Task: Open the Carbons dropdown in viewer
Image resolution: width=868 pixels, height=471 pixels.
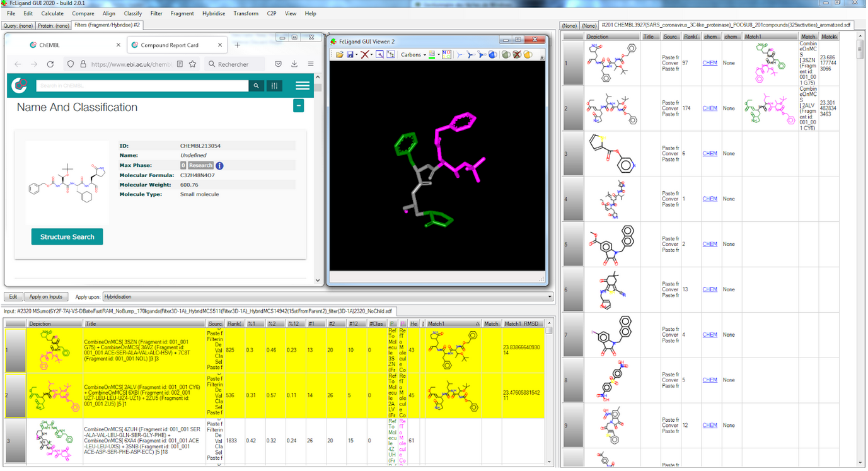Action: [x=413, y=55]
